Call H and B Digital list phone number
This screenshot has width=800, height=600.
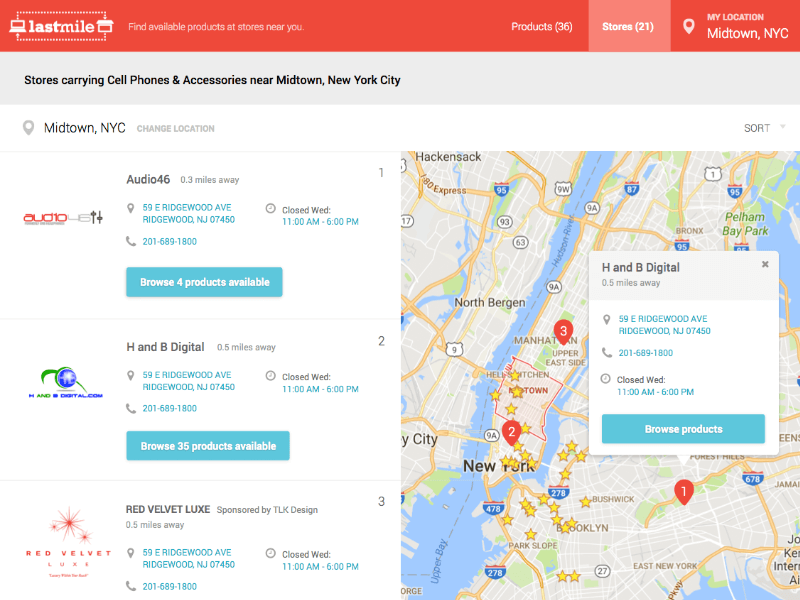click(169, 409)
